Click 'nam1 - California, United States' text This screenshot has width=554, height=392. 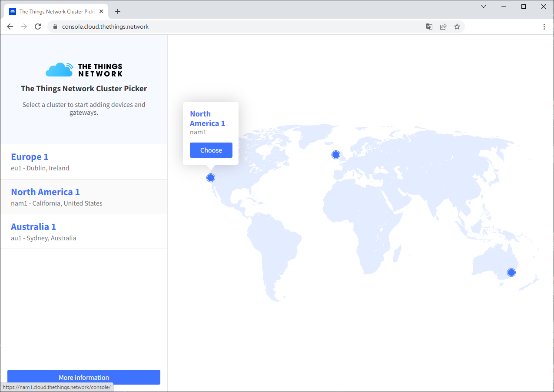tap(56, 203)
